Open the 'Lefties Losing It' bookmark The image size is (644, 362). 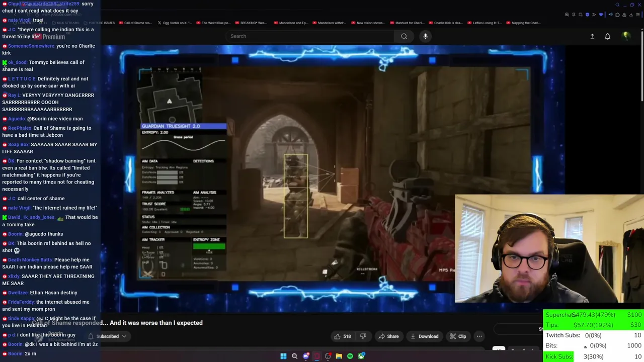(484, 23)
